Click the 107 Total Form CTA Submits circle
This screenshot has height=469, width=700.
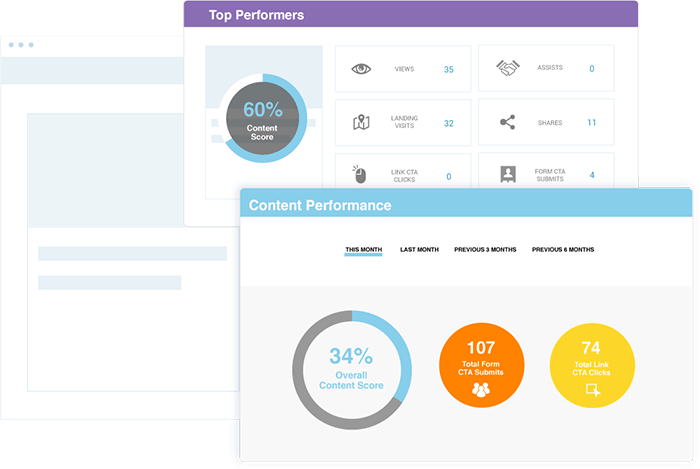coord(481,365)
